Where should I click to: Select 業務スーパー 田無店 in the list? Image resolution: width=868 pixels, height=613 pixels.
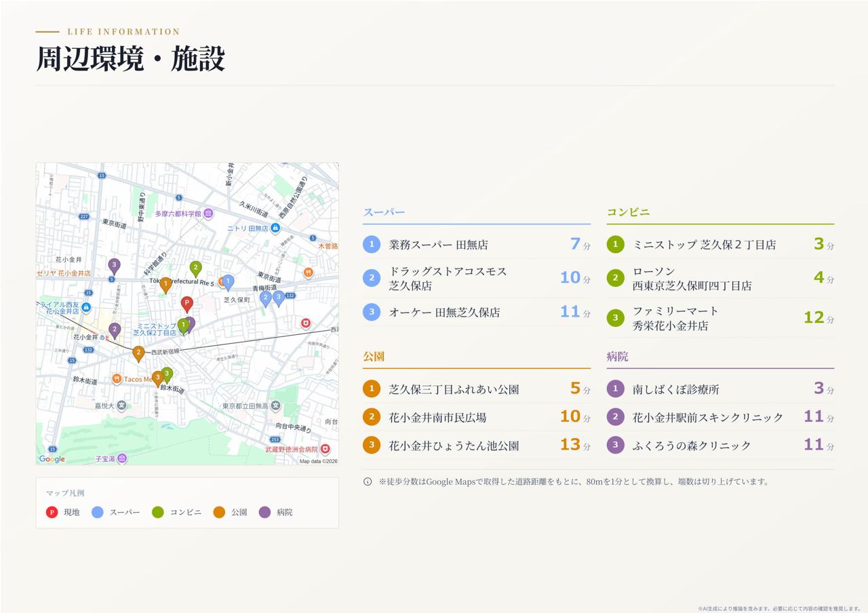pos(476,244)
